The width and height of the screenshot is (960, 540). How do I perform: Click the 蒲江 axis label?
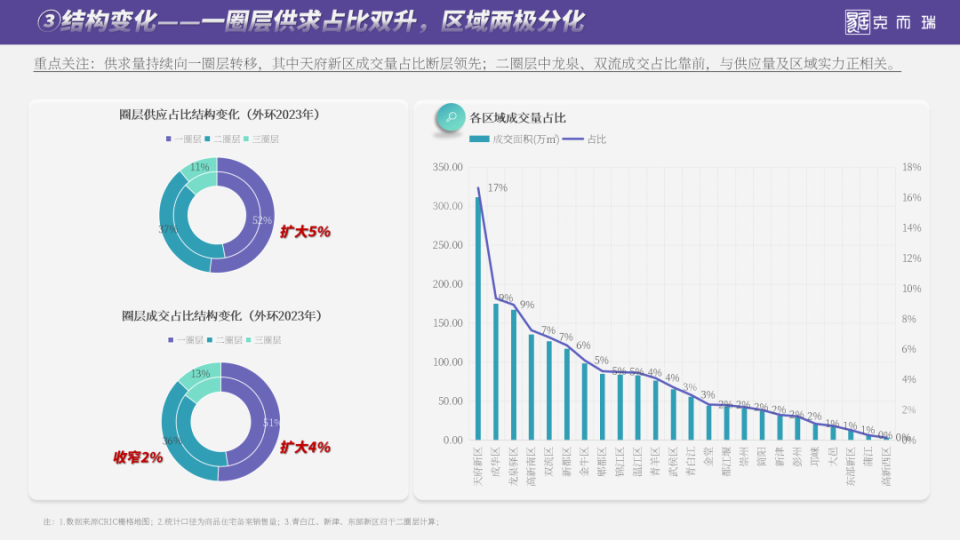pos(869,457)
